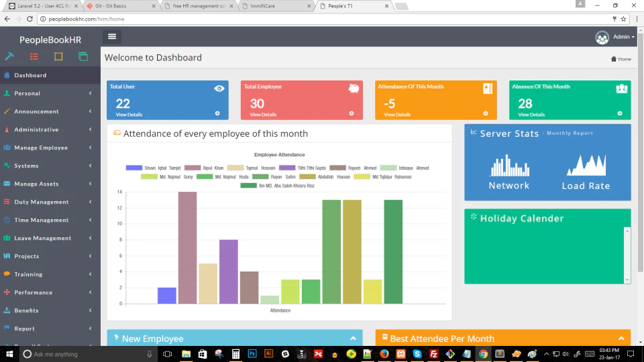
Task: Toggle Bipul Khan series in chart legend
Action: [204, 168]
